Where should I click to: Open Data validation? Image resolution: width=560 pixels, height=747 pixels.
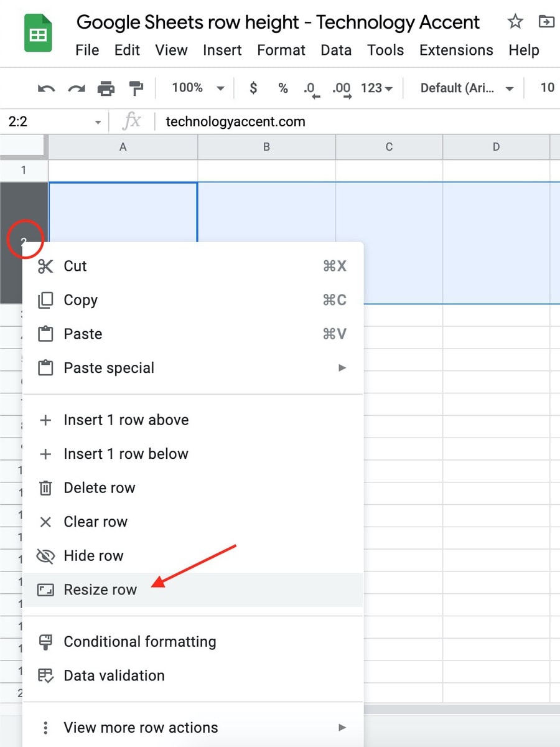193,675
